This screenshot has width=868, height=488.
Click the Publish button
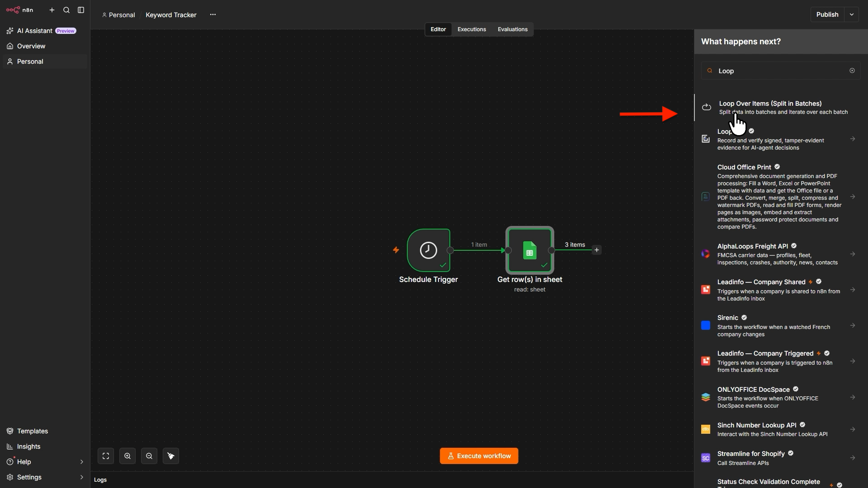[x=827, y=14]
